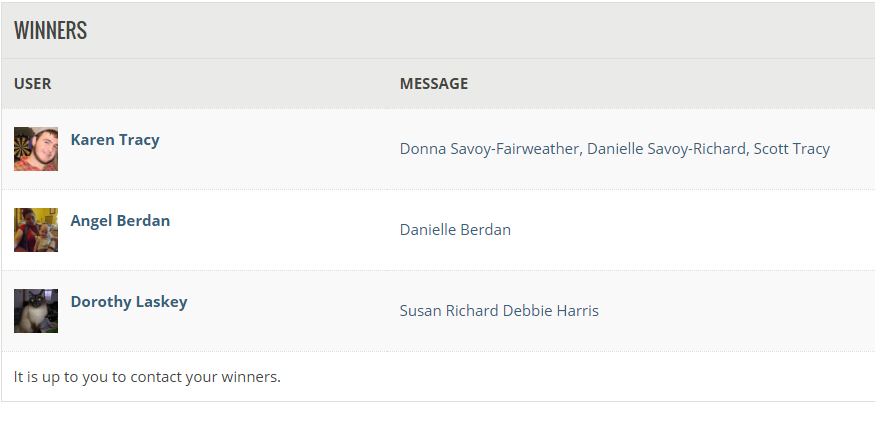Image resolution: width=875 pixels, height=421 pixels.
Task: Select the Susan Richard Debbie Harris message
Action: coord(499,311)
